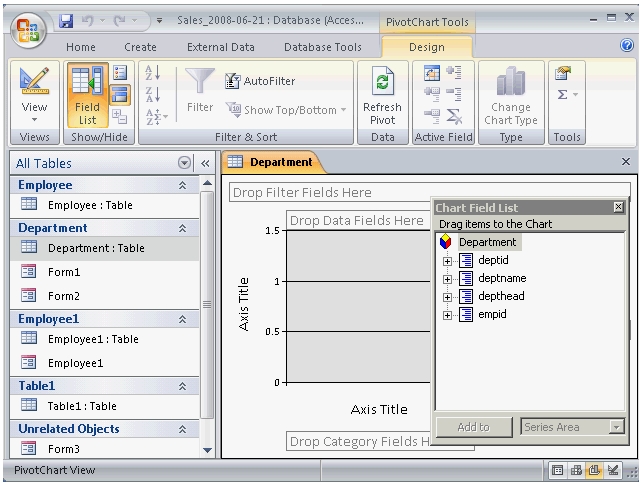This screenshot has width=642, height=486.
Task: Click the Drop Filter Fields Here zone
Action: tap(330, 192)
